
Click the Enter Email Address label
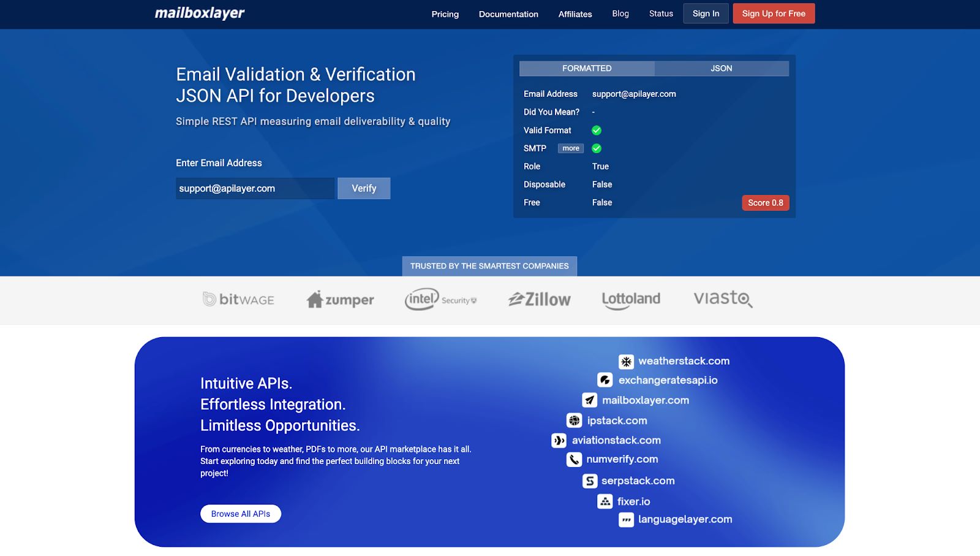219,163
